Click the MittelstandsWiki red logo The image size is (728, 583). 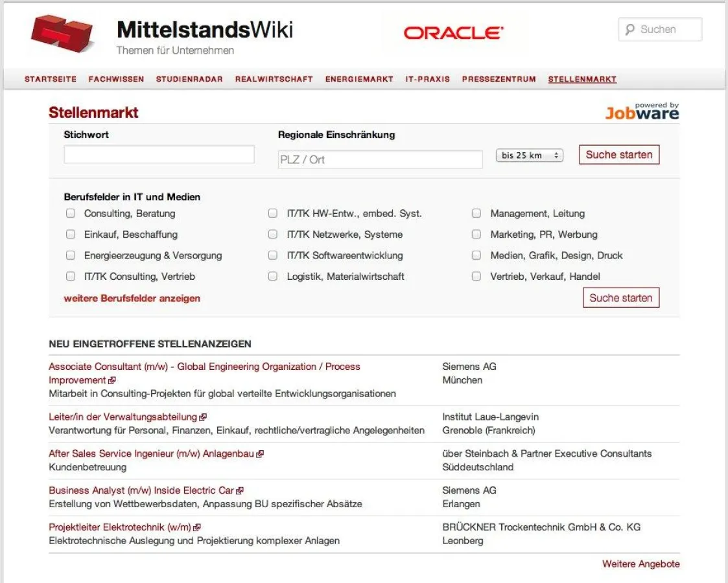62,32
